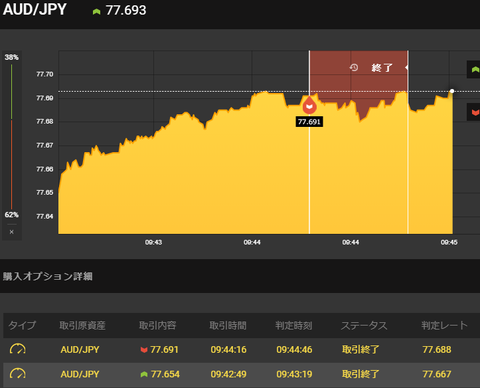Click the 取引内容 column header
Screen dimensions: 480x388
[x=157, y=325]
